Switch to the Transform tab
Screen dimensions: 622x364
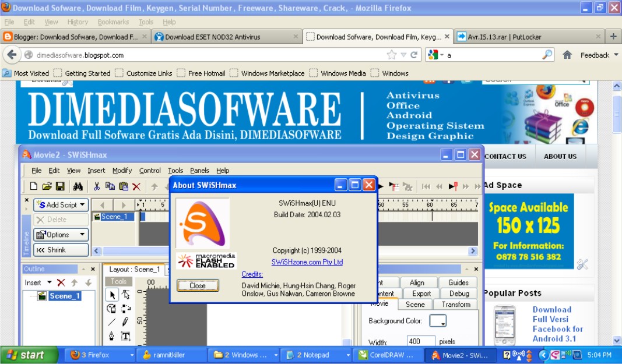pyautogui.click(x=456, y=304)
